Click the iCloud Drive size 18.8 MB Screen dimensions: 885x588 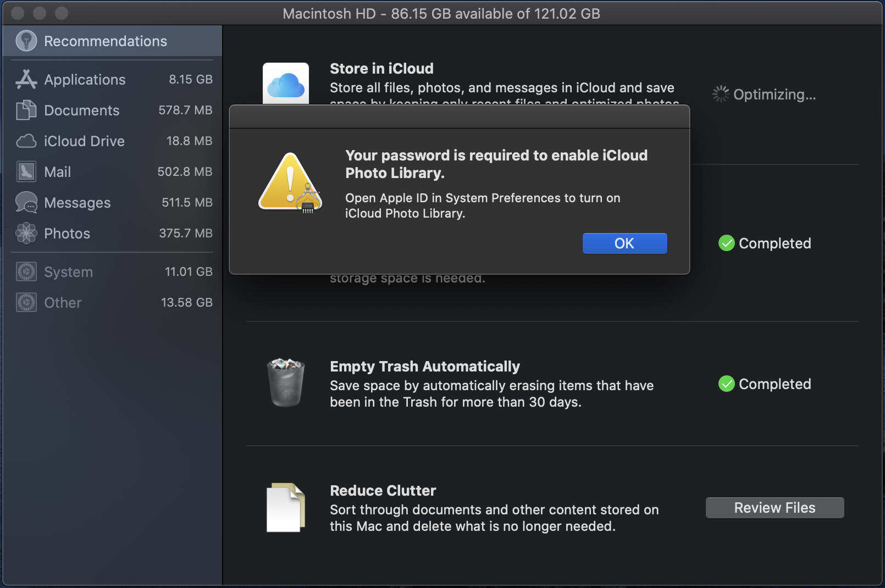coord(190,141)
